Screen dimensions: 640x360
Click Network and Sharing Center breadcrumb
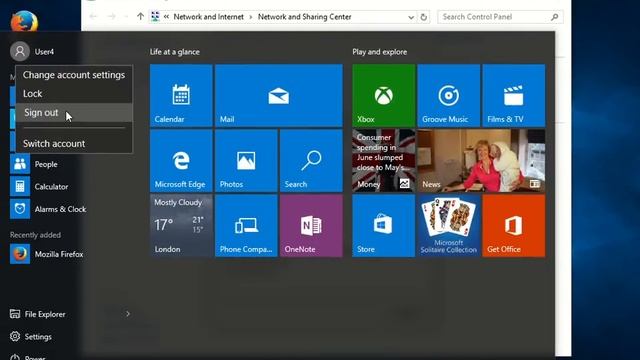click(x=304, y=17)
